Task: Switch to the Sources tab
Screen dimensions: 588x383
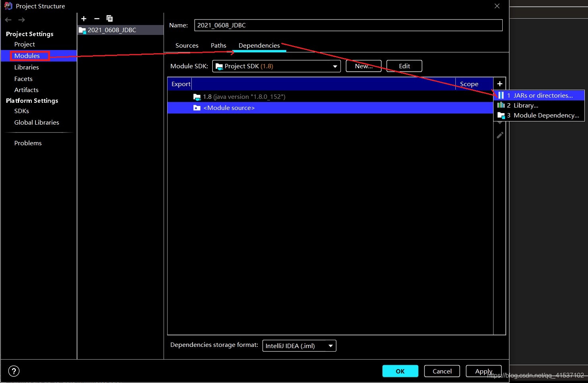Action: [187, 45]
